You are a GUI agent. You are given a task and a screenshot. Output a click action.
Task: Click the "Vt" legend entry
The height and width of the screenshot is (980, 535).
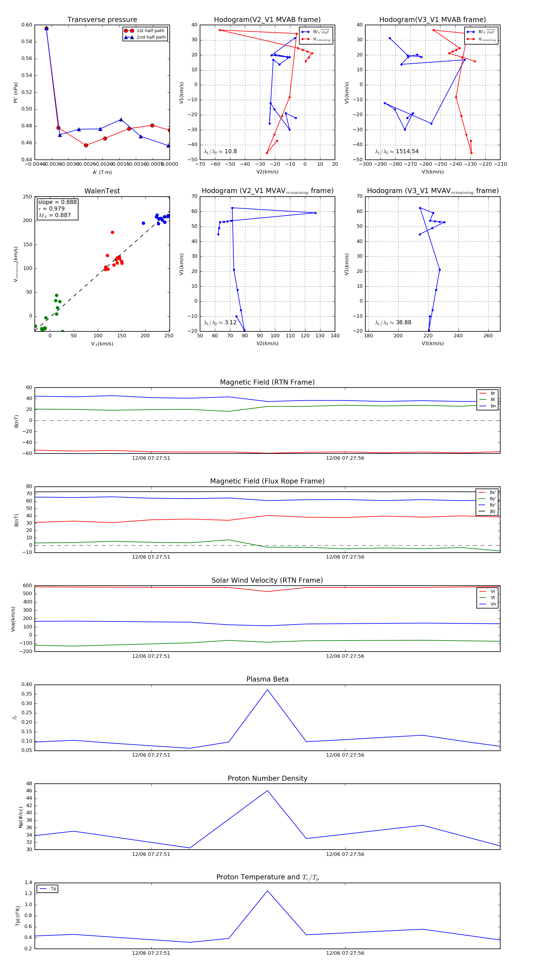click(x=487, y=598)
